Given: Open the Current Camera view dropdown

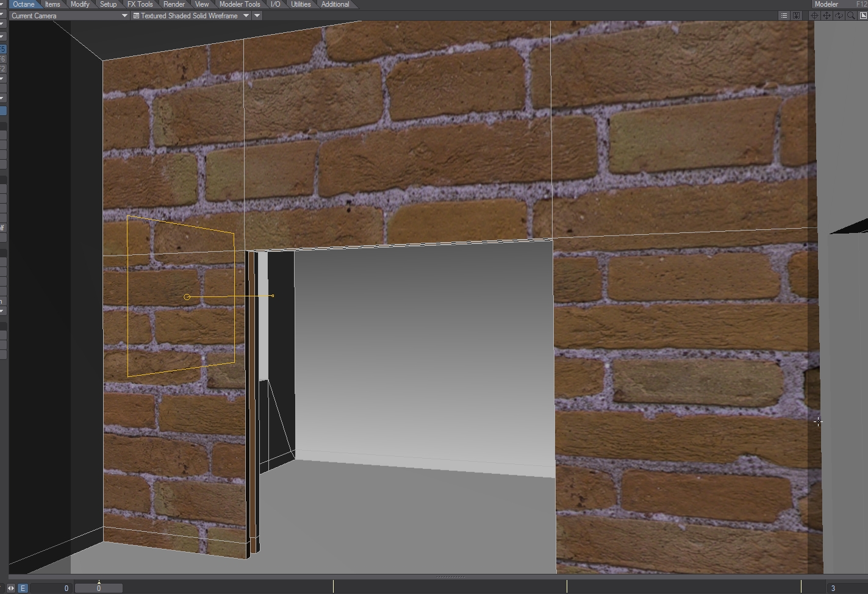Looking at the screenshot, I should [69, 16].
